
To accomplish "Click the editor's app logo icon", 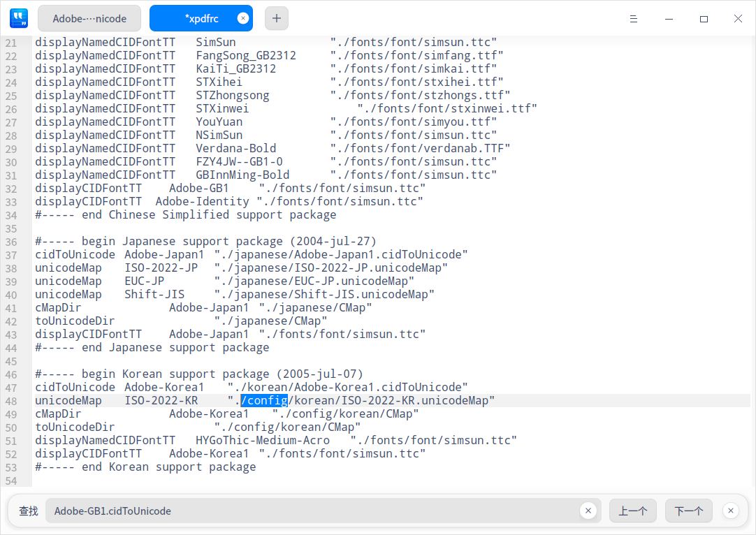I will [x=19, y=18].
